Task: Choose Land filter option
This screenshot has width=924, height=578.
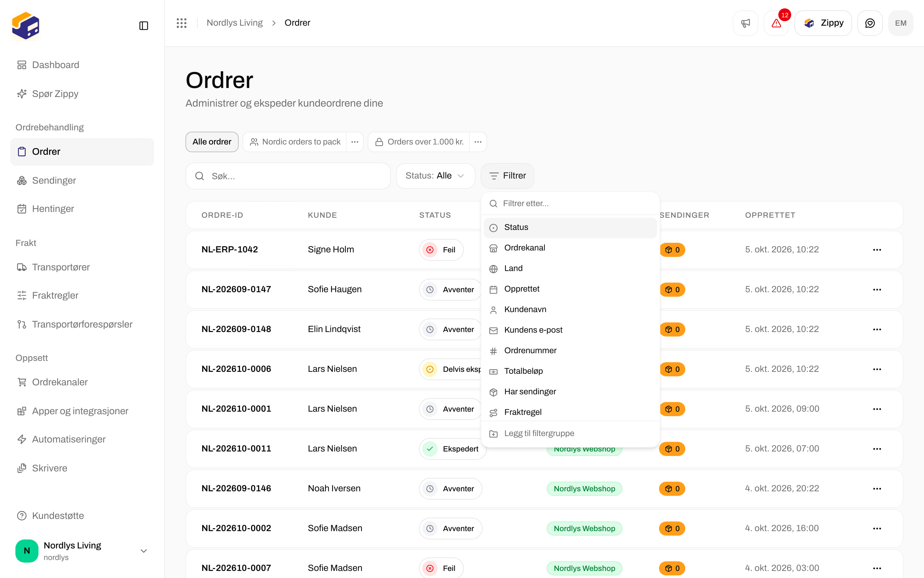Action: 570,269
